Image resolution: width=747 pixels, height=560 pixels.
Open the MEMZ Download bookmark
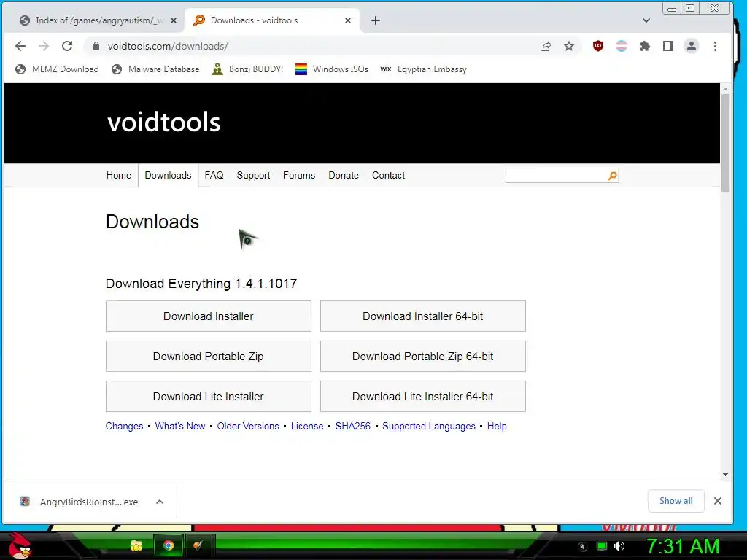click(57, 69)
